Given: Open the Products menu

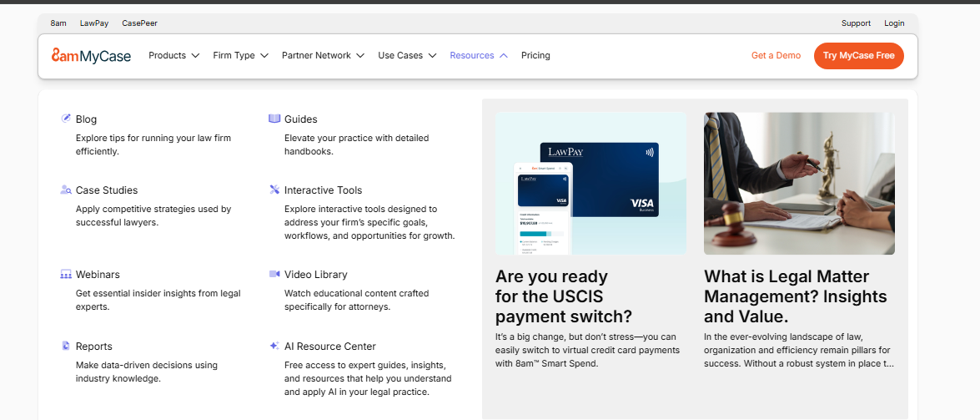Looking at the screenshot, I should coord(168,56).
